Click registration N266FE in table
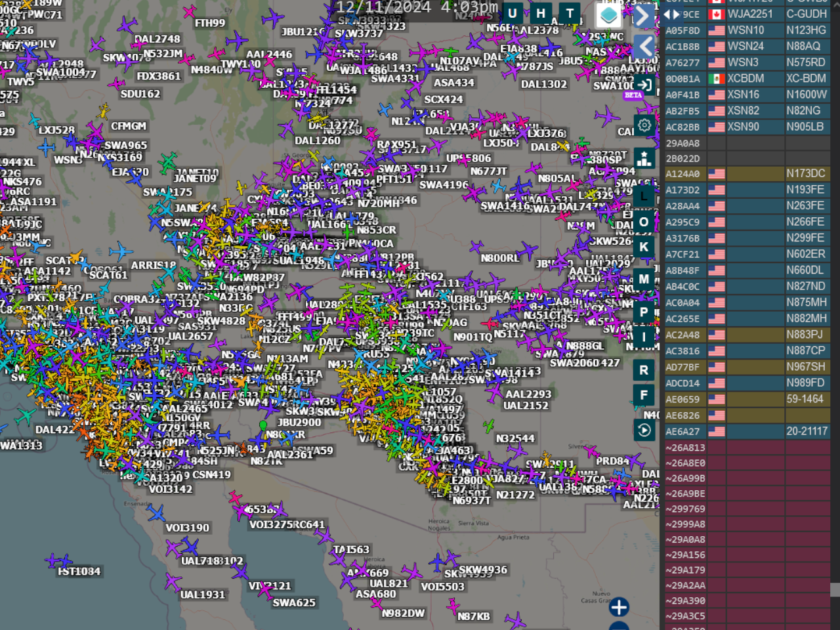 pyautogui.click(x=805, y=222)
